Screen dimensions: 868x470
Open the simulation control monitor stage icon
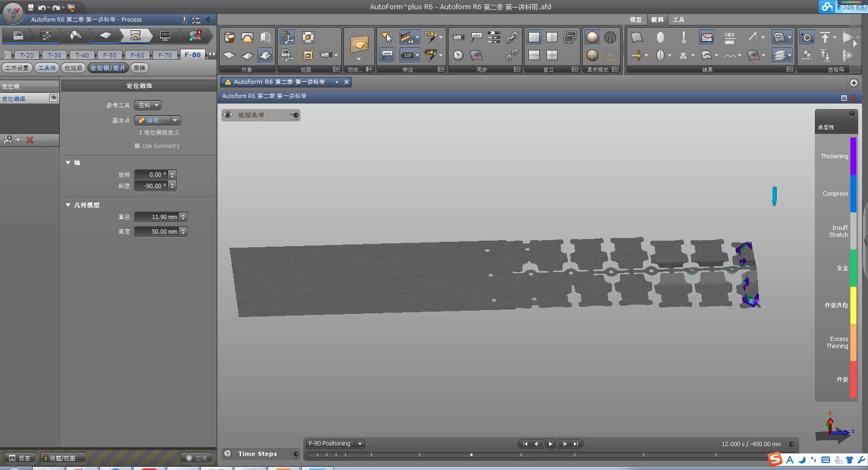point(165,35)
